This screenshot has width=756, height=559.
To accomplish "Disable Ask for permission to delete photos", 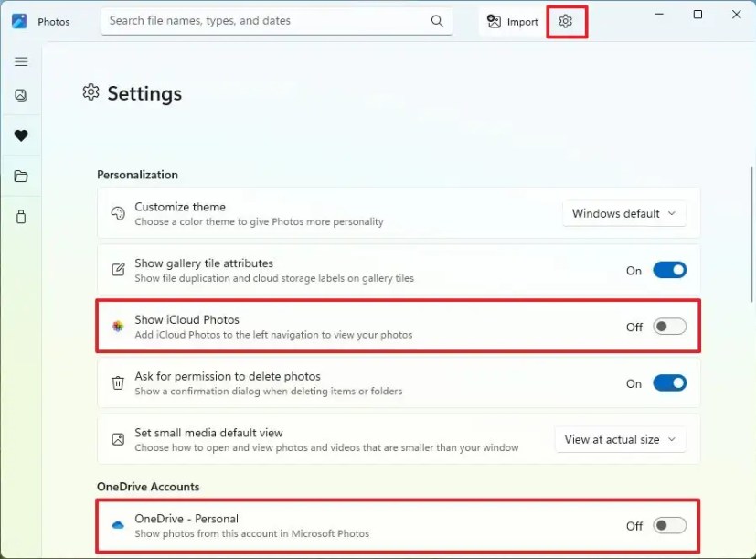I will point(669,383).
